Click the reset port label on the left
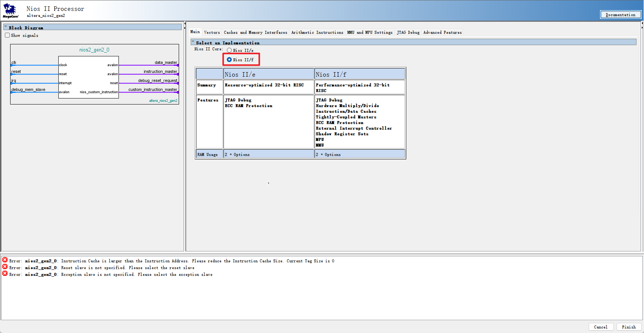Screen dimensions: 644x333 (16, 71)
